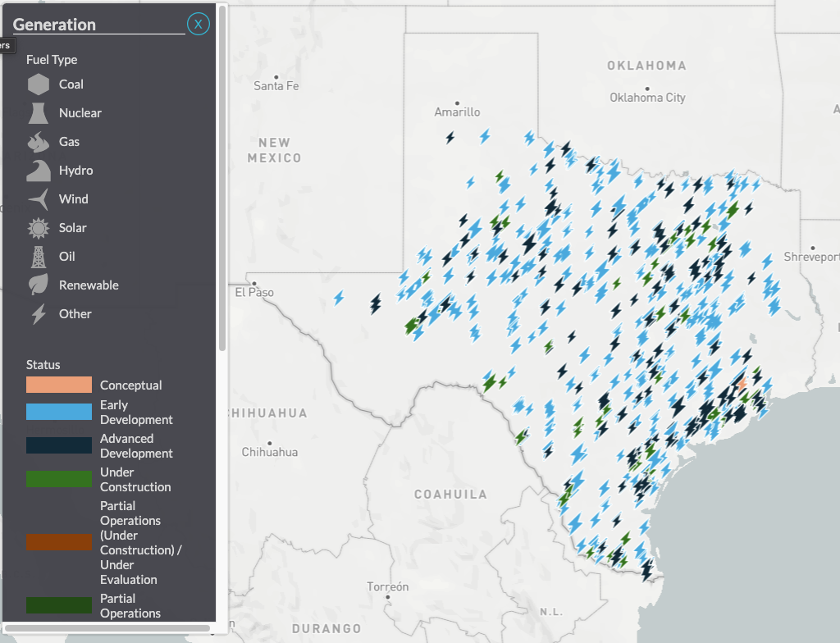Click the Nuclear fuel type icon
This screenshot has height=643, width=840.
tap(39, 112)
